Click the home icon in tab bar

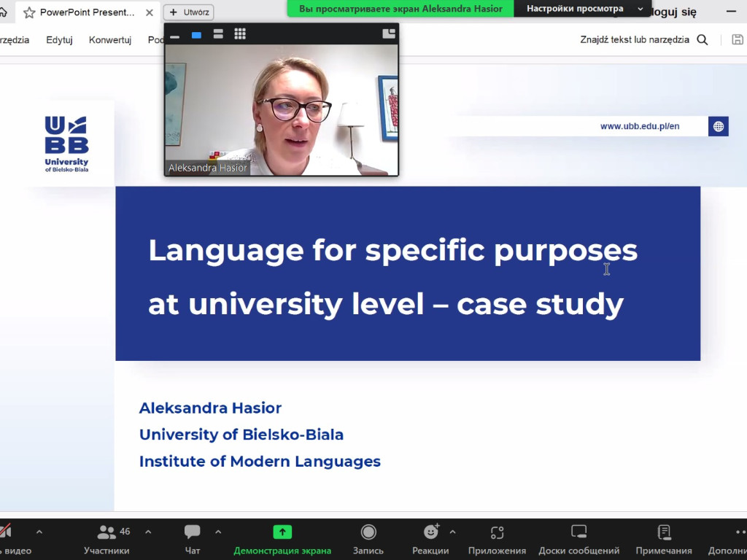pos(3,12)
